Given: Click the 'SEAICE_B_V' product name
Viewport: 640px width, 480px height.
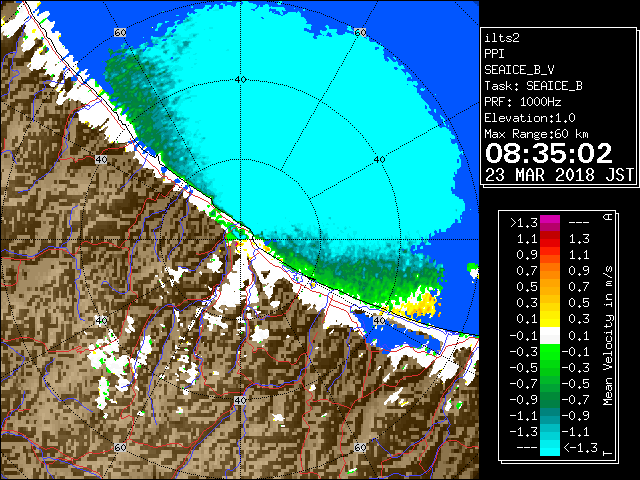Looking at the screenshot, I should click(x=519, y=70).
